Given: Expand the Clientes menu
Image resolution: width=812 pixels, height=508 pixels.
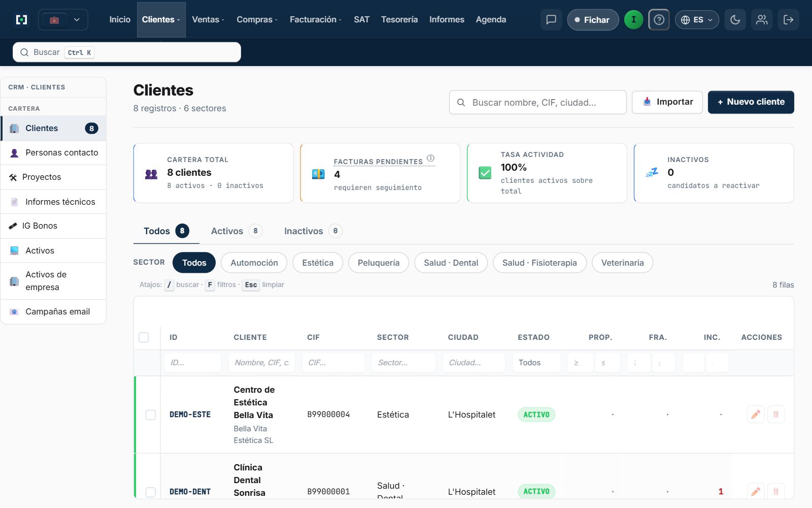Looking at the screenshot, I should pyautogui.click(x=161, y=20).
